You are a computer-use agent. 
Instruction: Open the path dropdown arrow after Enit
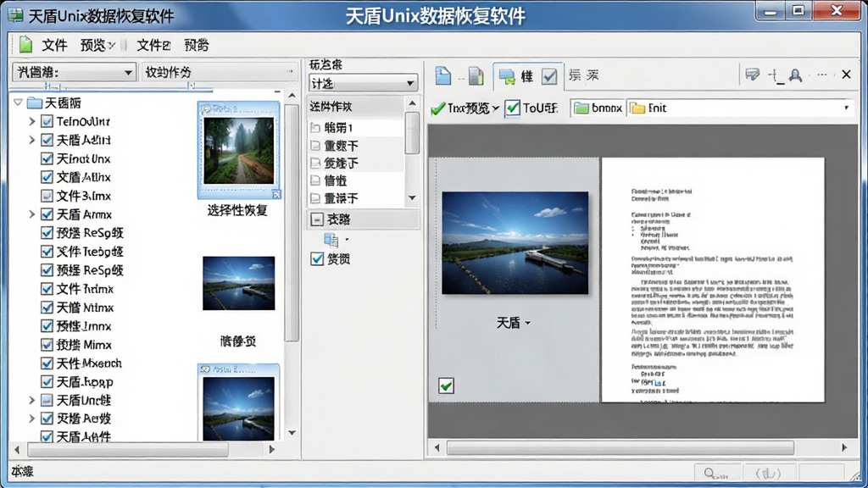846,108
